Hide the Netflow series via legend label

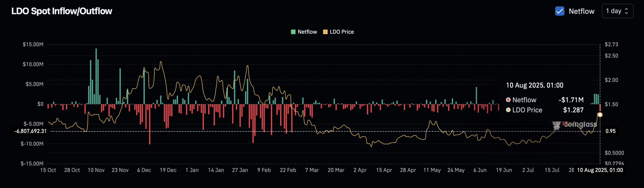[x=307, y=32]
